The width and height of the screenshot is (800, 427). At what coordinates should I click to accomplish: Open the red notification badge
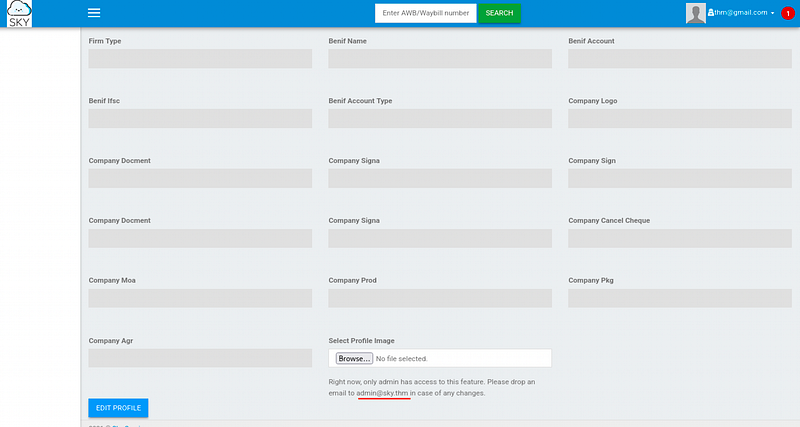[x=788, y=13]
